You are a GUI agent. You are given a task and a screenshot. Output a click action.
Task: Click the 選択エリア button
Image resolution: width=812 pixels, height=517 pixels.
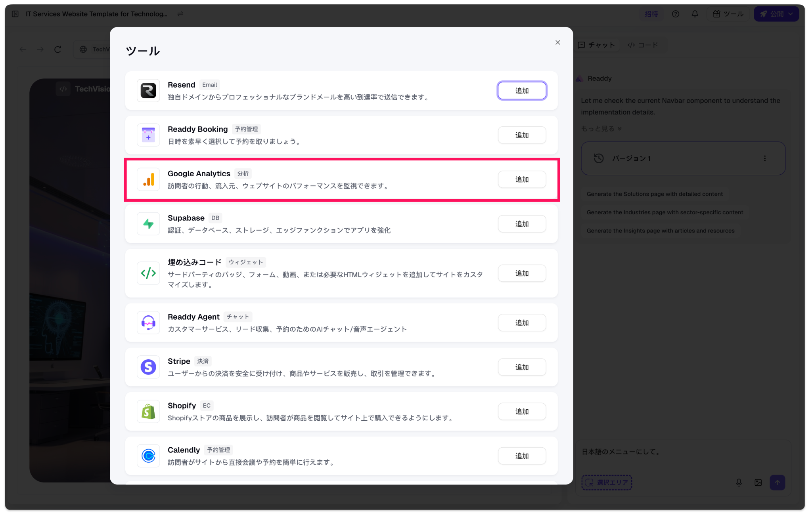pos(607,483)
